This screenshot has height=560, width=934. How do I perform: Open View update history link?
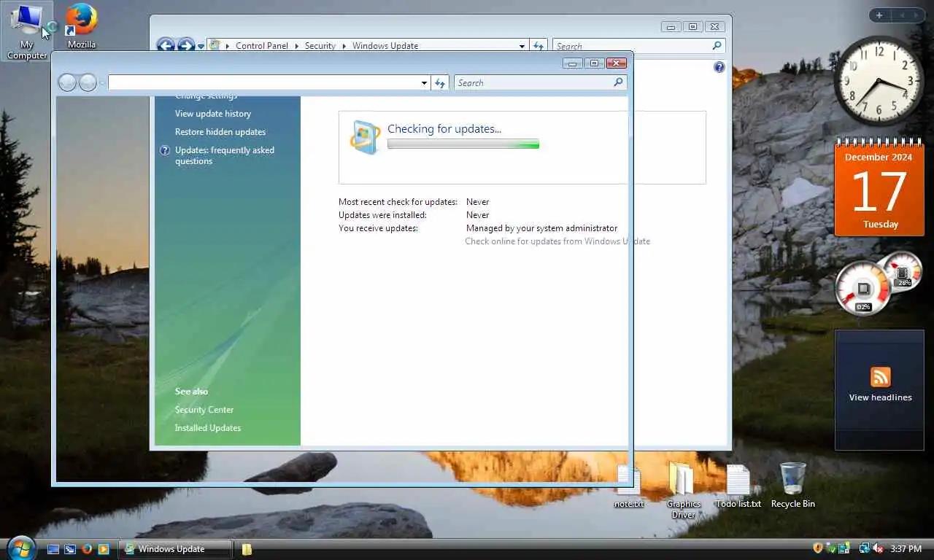(x=213, y=114)
